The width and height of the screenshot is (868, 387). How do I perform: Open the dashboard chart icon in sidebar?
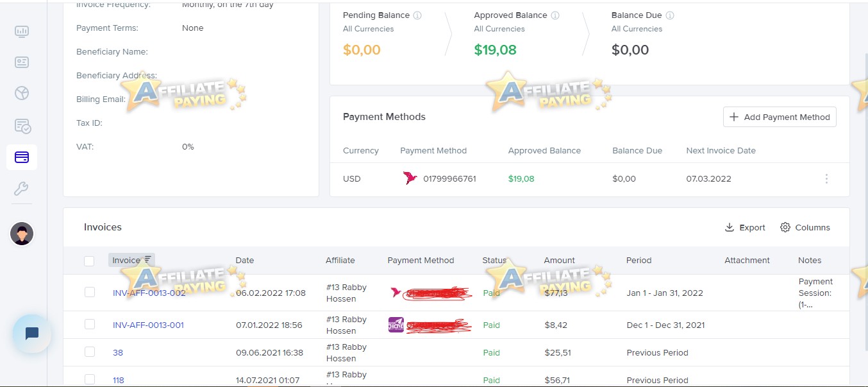pos(22,31)
